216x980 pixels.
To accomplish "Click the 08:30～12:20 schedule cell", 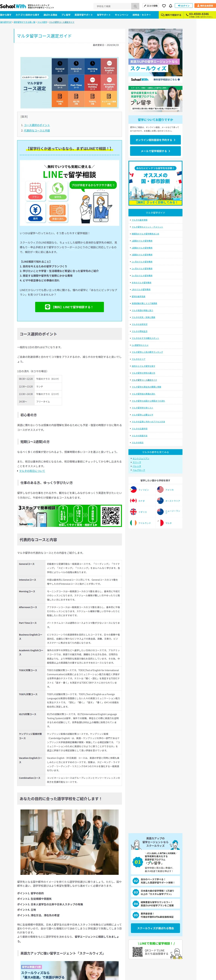I will (x=26, y=379).
